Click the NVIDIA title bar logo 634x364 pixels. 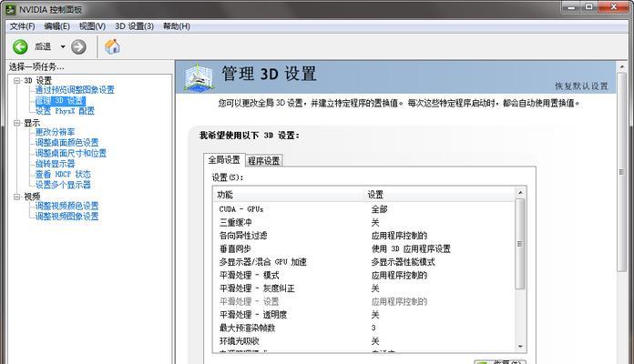tap(10, 9)
